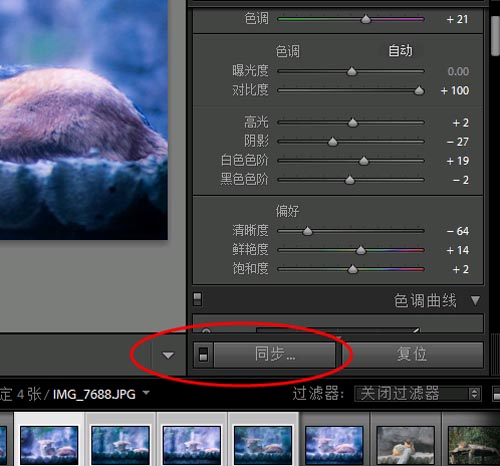Click the 复位 reset button
The height and width of the screenshot is (466, 500).
412,355
